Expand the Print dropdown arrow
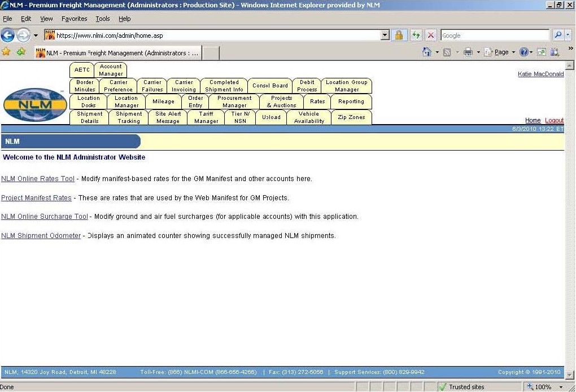Image resolution: width=576 pixels, height=392 pixels. coord(478,52)
